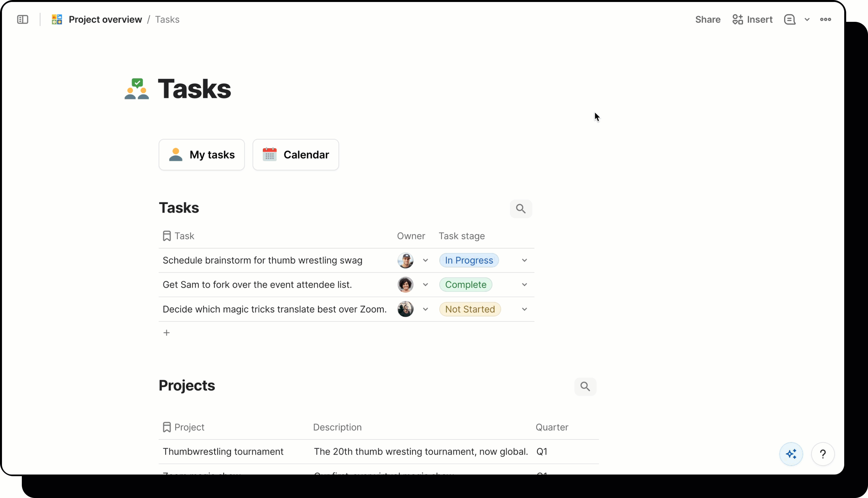
Task: Expand comments dropdown arrow in header
Action: click(x=807, y=20)
